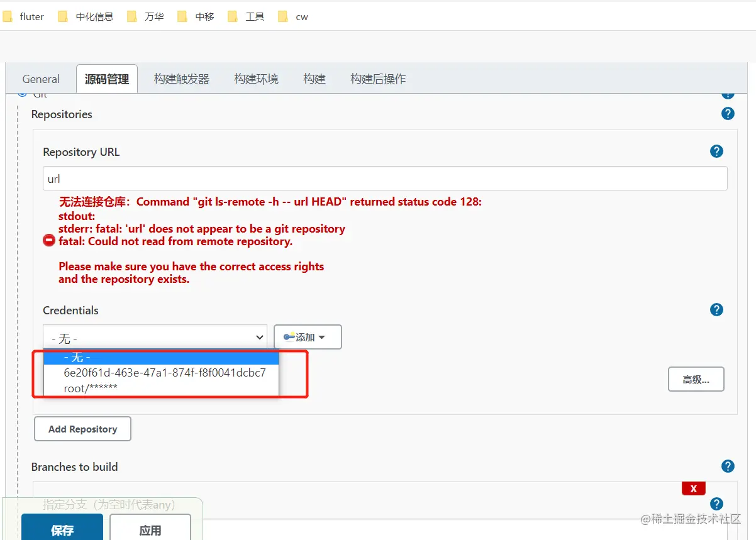Image resolution: width=756 pixels, height=540 pixels.
Task: Switch to the 源码管理 tab
Action: (107, 79)
